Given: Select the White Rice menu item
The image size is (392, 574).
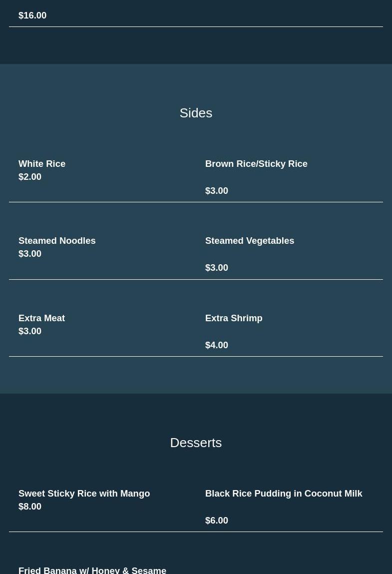Looking at the screenshot, I should (x=42, y=163).
